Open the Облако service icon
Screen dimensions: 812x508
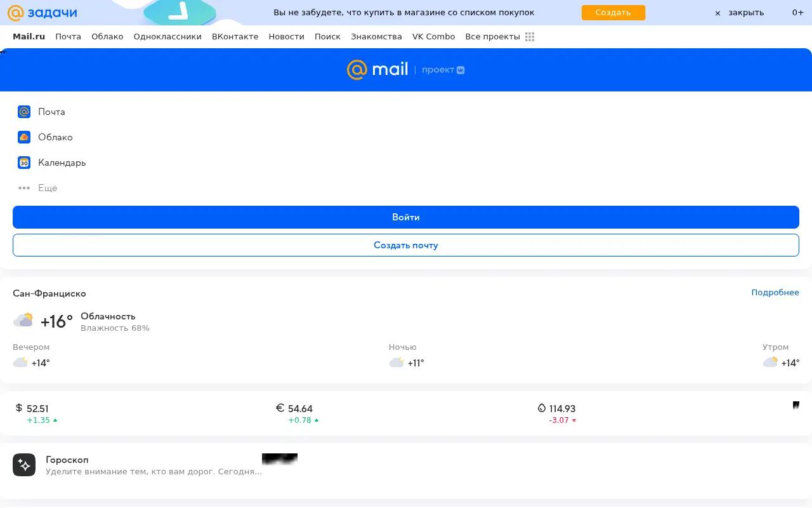[24, 137]
